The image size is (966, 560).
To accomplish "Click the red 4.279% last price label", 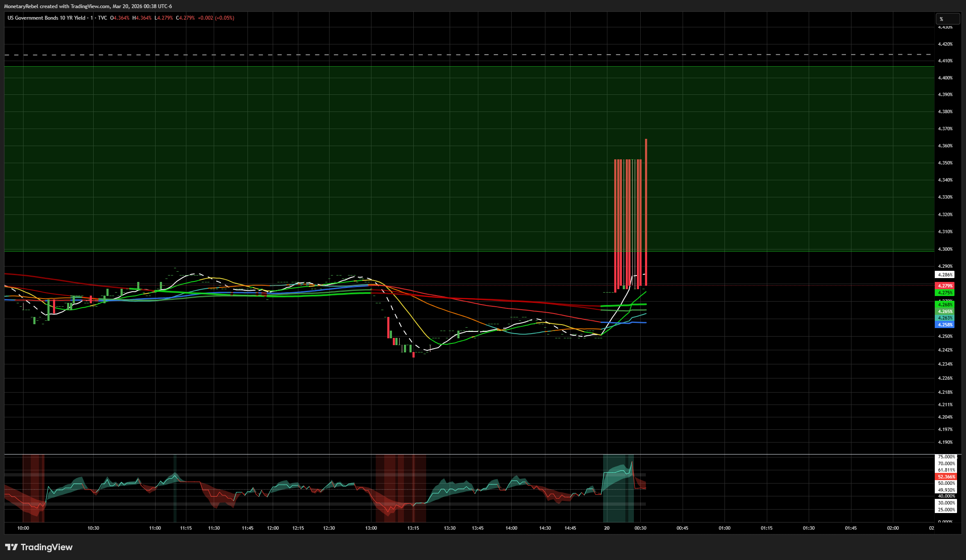I will tap(945, 286).
